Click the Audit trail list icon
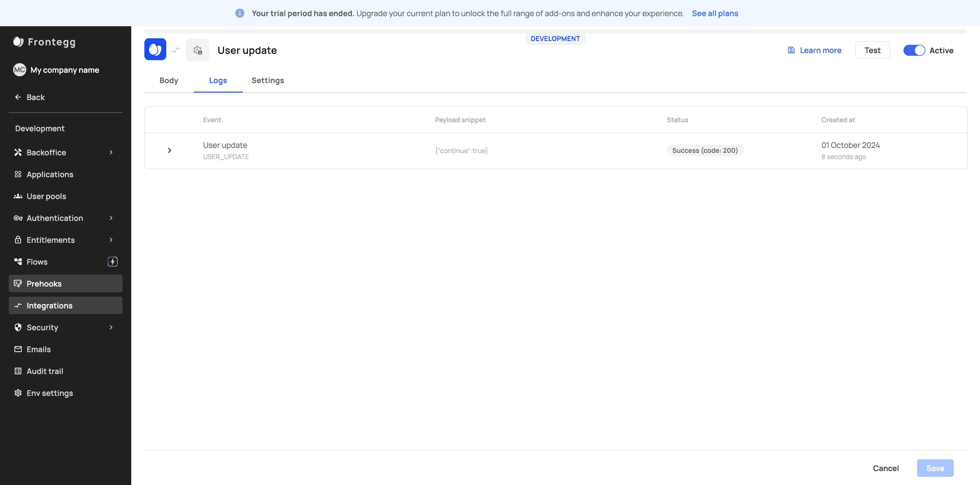This screenshot has height=485, width=980. pos(18,371)
